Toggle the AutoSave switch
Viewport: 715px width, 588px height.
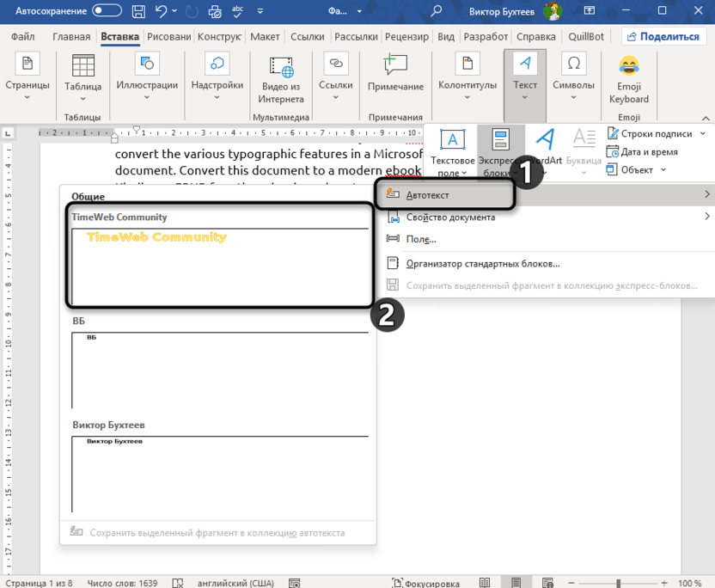coord(107,11)
